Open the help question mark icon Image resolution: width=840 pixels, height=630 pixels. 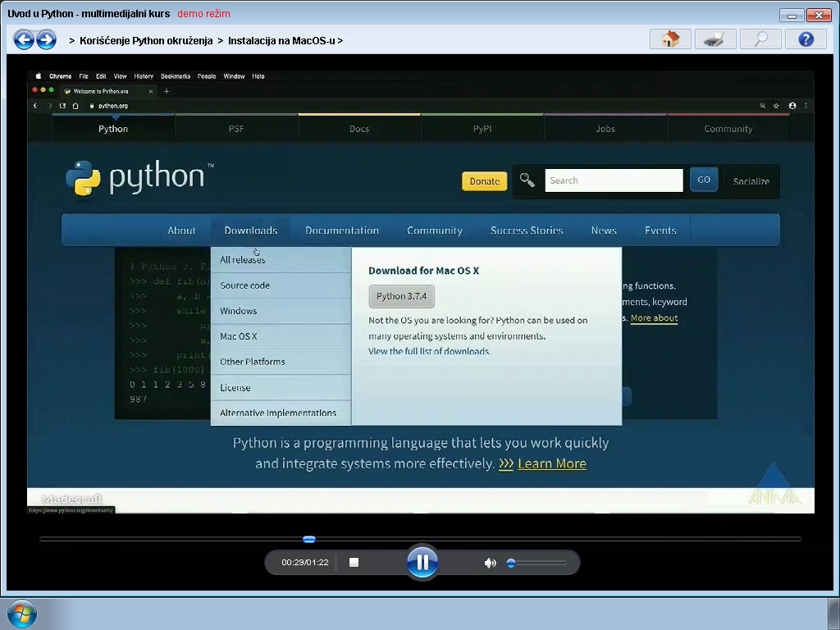(x=806, y=39)
